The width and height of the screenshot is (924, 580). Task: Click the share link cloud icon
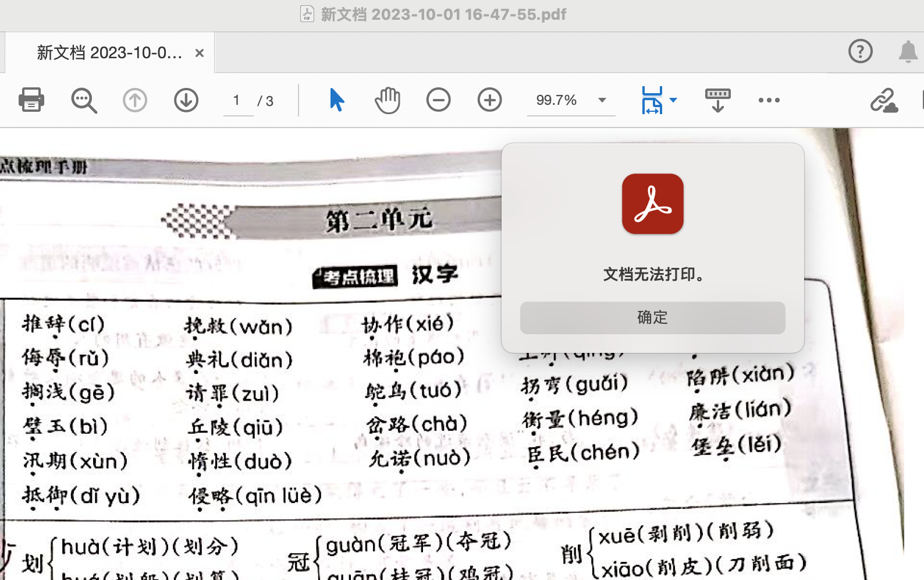pos(883,101)
